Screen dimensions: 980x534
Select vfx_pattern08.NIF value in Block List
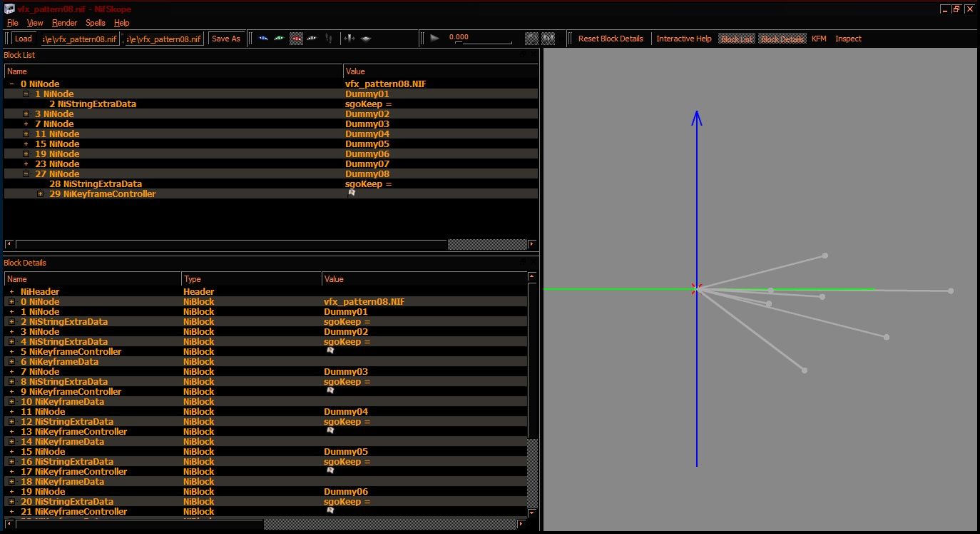point(385,84)
